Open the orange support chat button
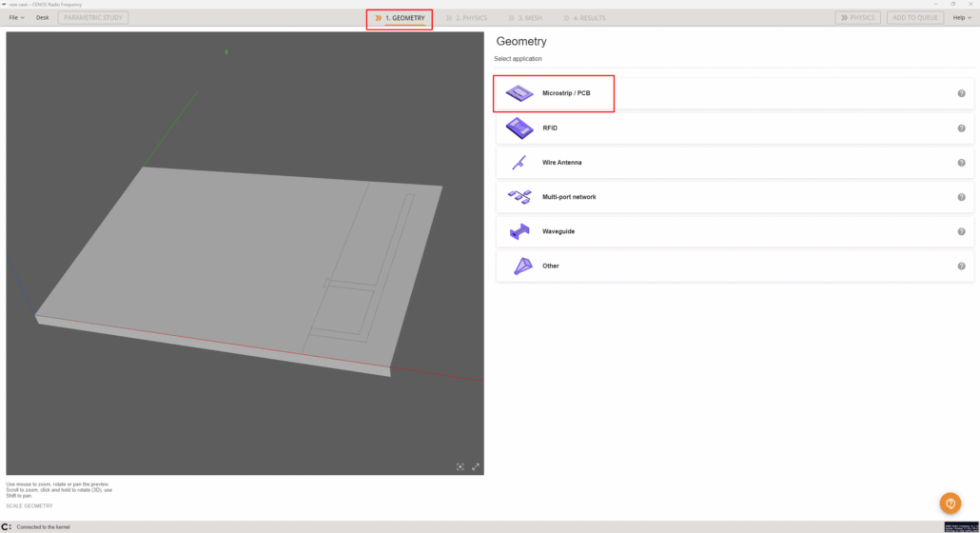The height and width of the screenshot is (533, 980). [950, 503]
